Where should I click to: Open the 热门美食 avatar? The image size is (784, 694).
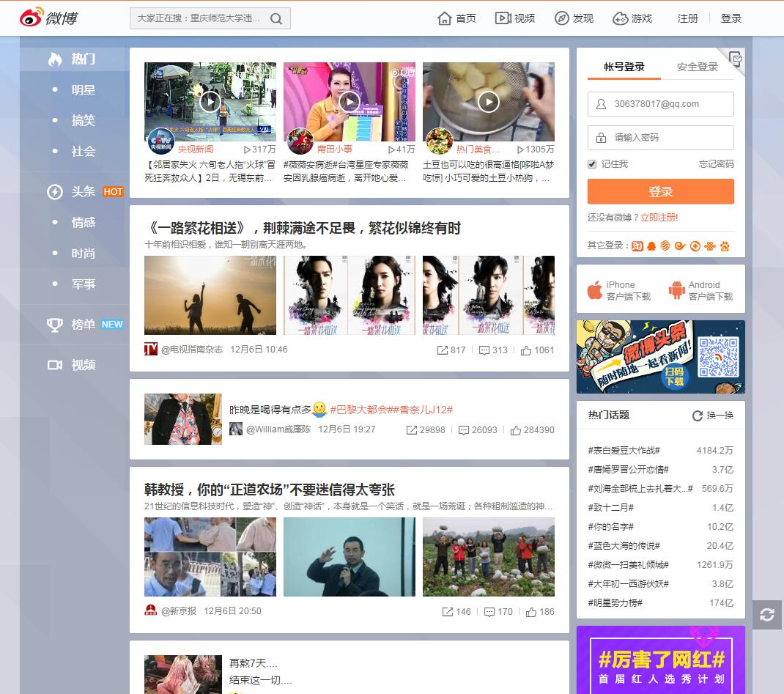[439, 141]
